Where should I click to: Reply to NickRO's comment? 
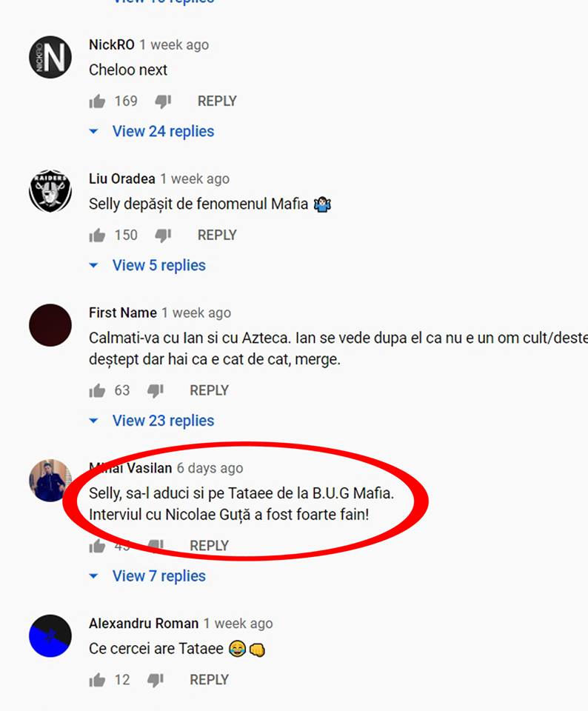coord(217,101)
